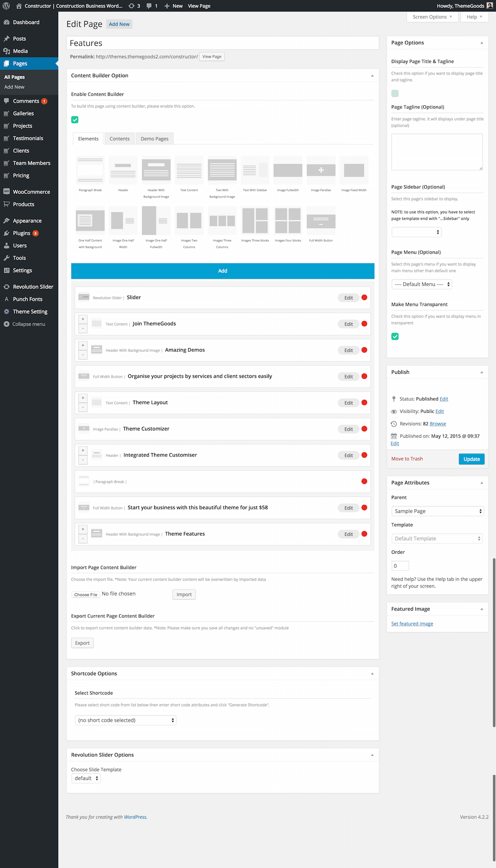Screen dimensions: 496x868
Task: Switch to the Demo Pages tab
Action: point(155,139)
